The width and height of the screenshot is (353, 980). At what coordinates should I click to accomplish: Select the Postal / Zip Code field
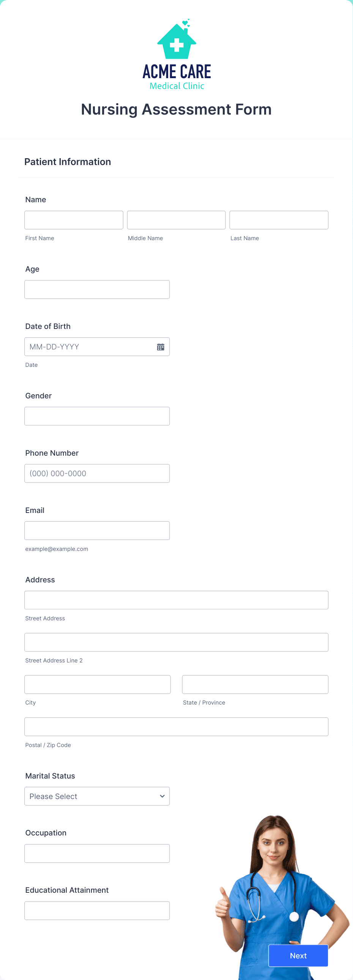tap(176, 726)
